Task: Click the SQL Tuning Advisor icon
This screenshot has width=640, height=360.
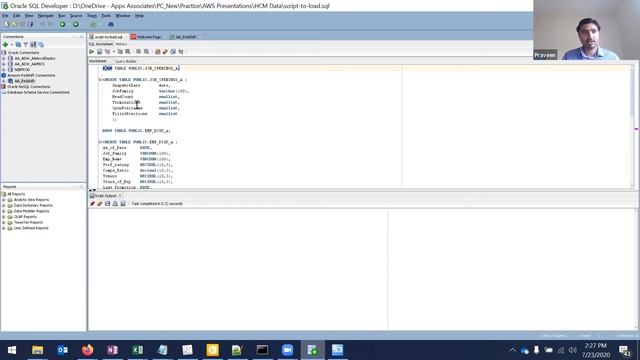Action: tap(128, 52)
